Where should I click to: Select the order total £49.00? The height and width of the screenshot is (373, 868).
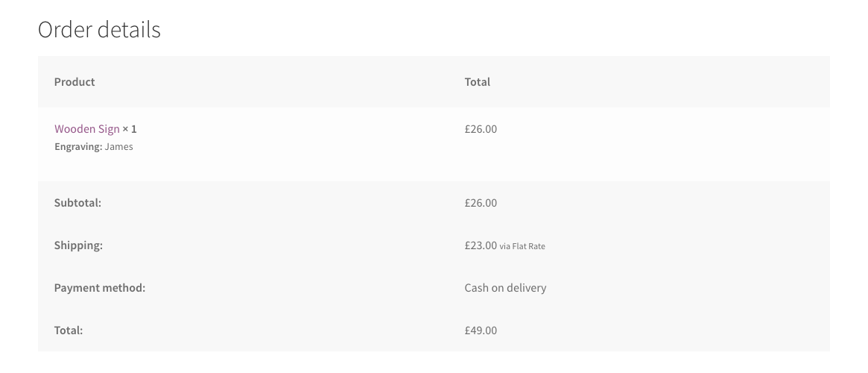[481, 330]
